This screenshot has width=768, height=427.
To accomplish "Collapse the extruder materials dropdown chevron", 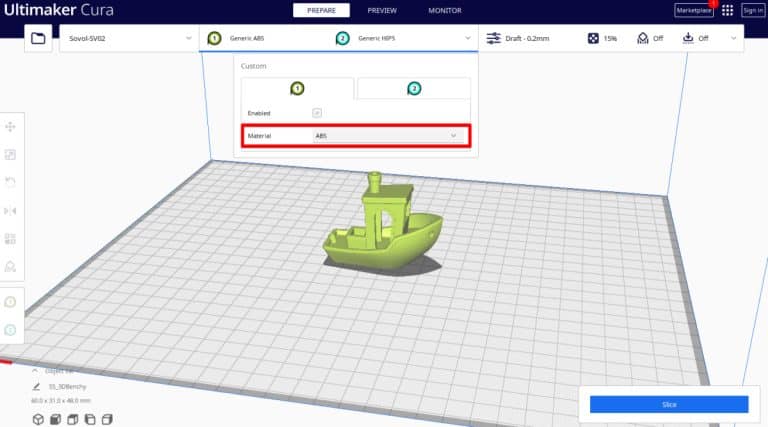I will [468, 38].
